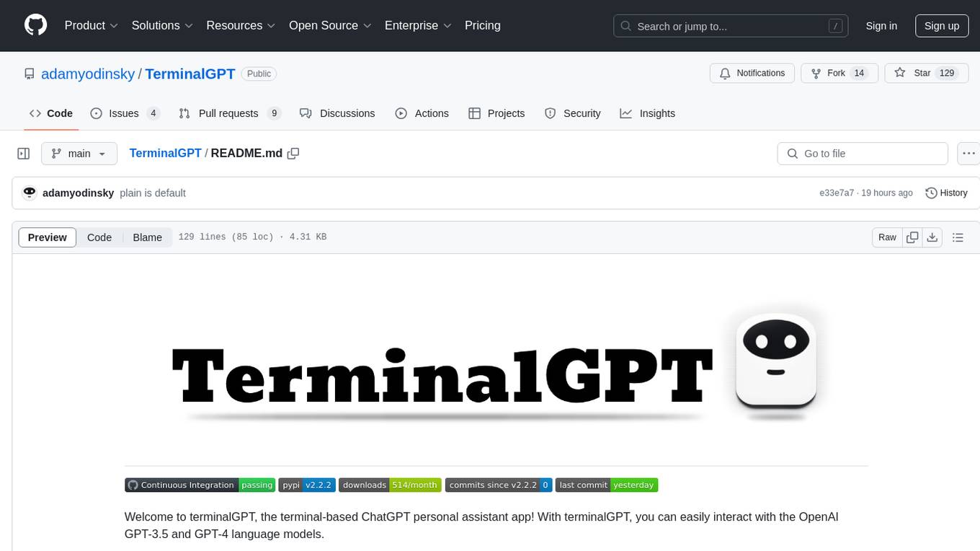Open the Continuous Integration passing badge
980x551 pixels.
(x=200, y=485)
